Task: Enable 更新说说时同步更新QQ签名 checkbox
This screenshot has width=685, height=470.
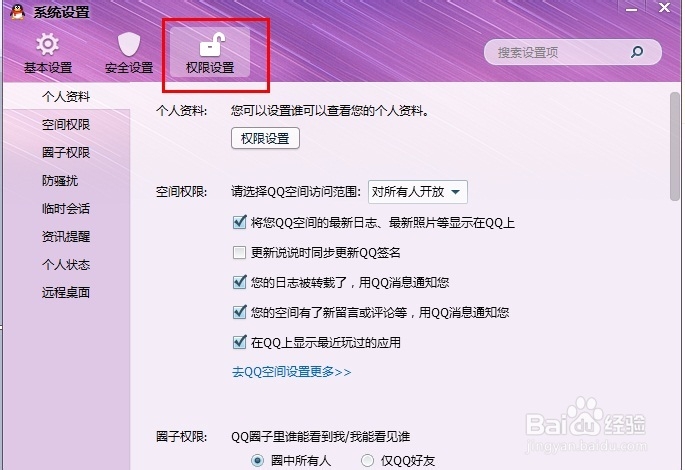Action: coord(239,252)
